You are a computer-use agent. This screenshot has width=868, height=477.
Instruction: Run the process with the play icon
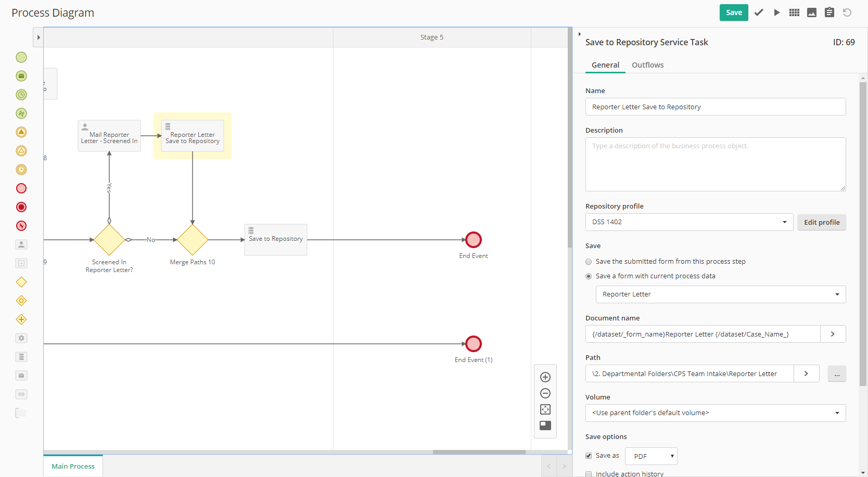pos(776,12)
